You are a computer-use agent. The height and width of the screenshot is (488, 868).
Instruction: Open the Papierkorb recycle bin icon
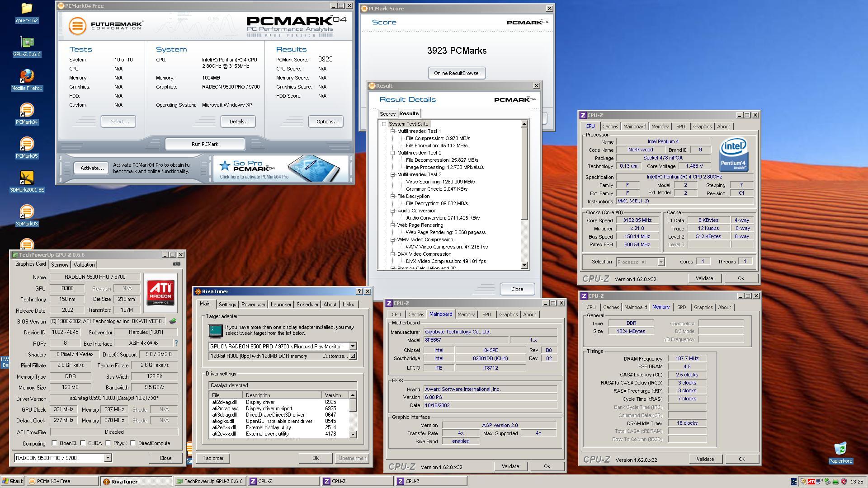point(840,453)
